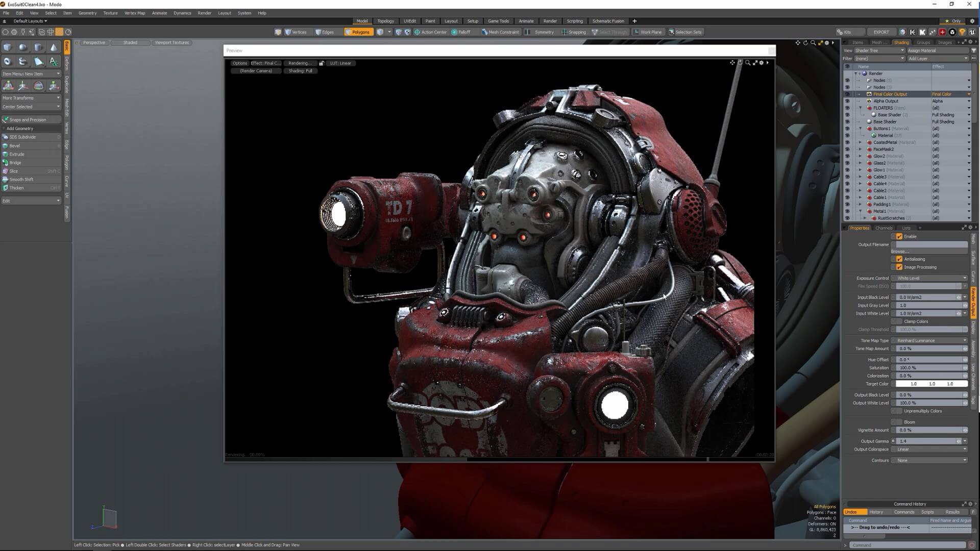
Task: Click the lightbulb icon in top toolbar
Action: [x=962, y=32]
